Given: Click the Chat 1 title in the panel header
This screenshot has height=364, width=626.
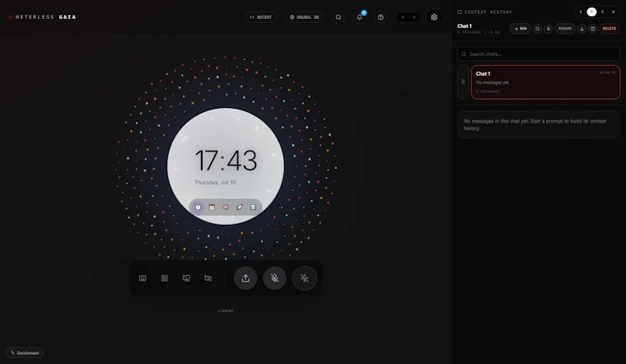Looking at the screenshot, I should (465, 26).
